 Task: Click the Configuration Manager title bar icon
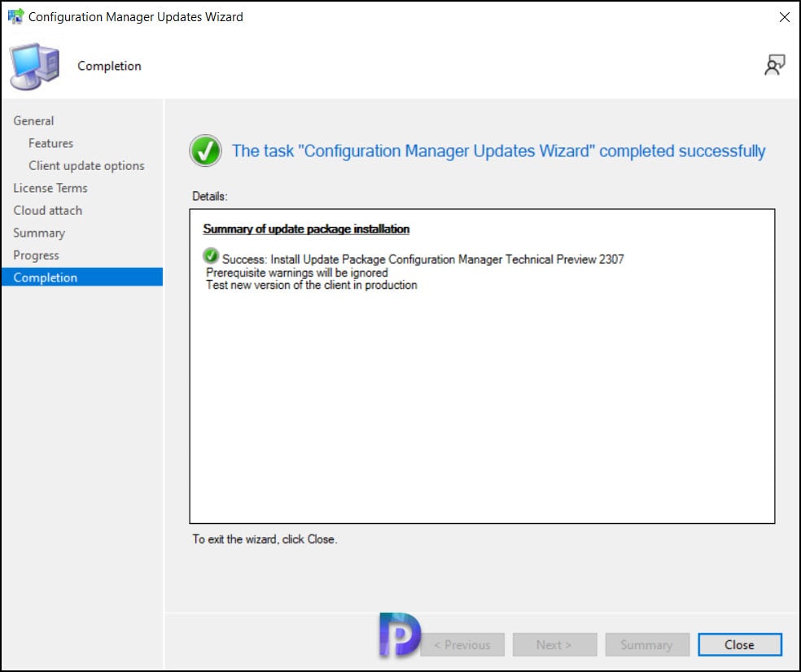point(15,16)
